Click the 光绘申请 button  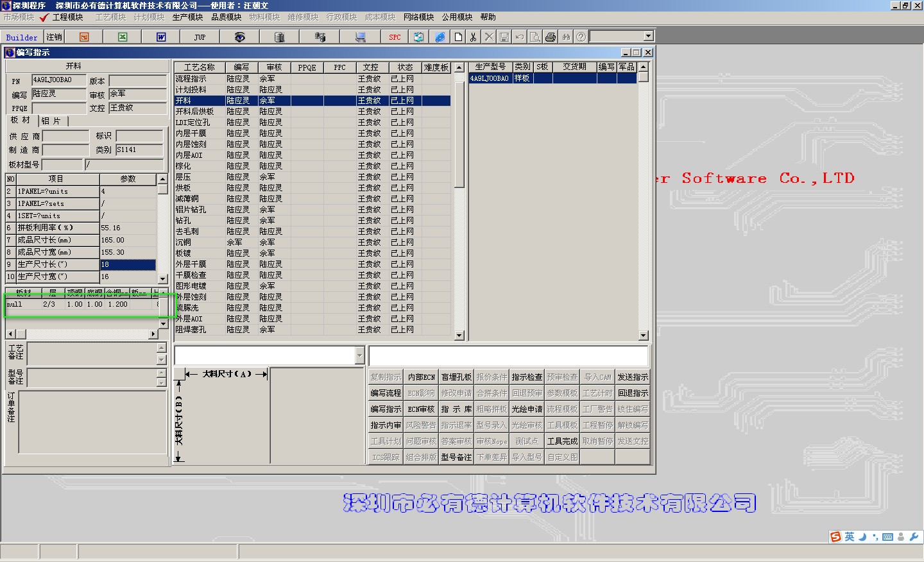(527, 409)
